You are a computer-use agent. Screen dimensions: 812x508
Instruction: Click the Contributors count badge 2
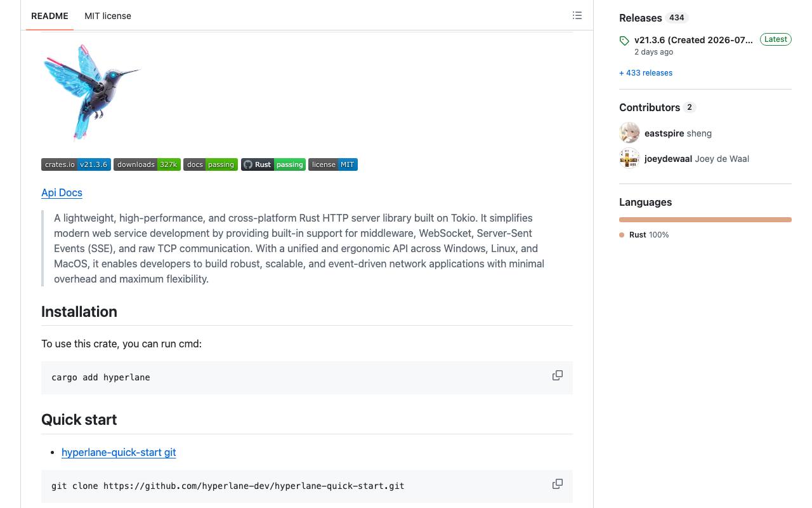point(690,107)
